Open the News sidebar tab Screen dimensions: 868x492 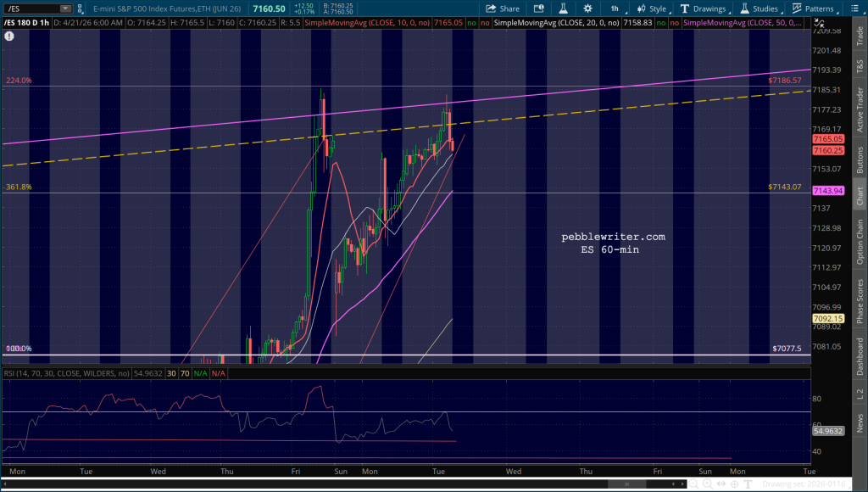860,422
